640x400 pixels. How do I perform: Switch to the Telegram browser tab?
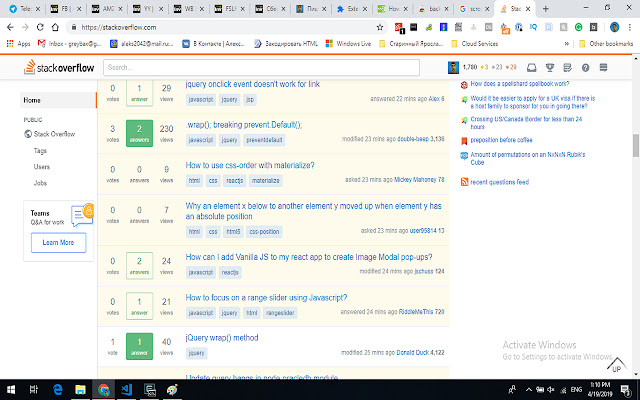click(x=25, y=9)
